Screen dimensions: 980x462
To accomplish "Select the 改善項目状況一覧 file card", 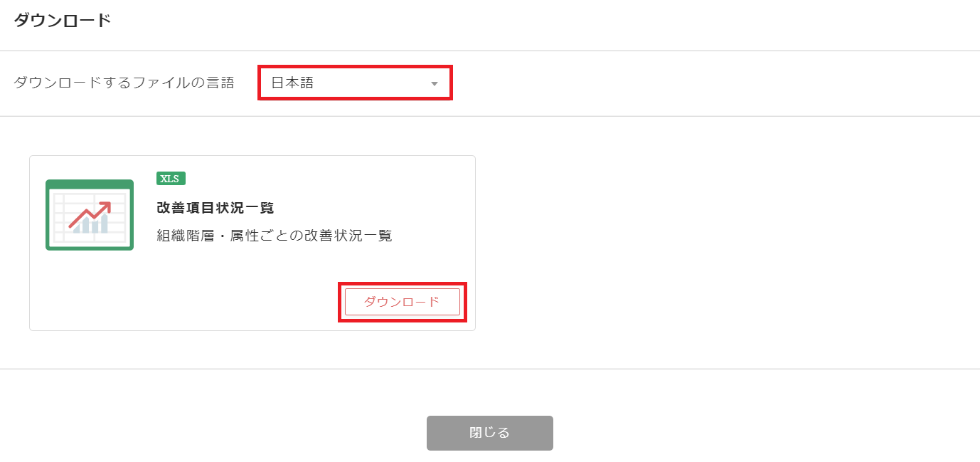I will pos(251,242).
